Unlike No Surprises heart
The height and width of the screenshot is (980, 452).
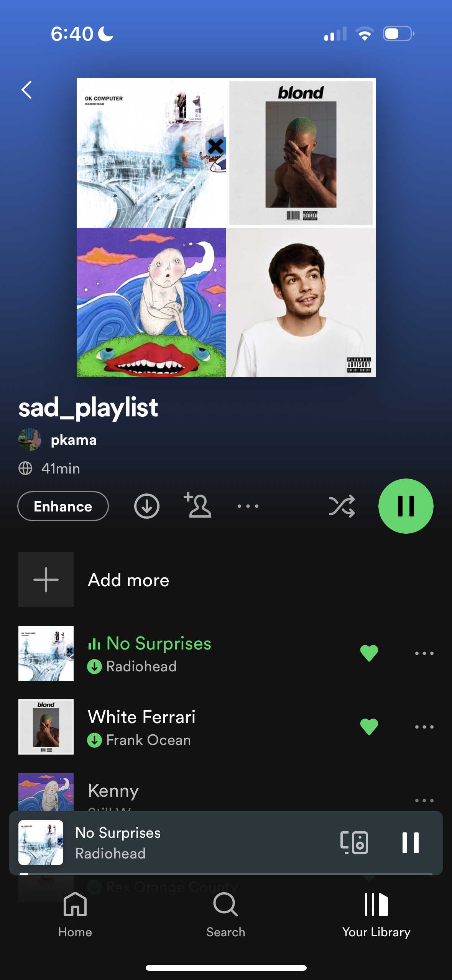[369, 653]
